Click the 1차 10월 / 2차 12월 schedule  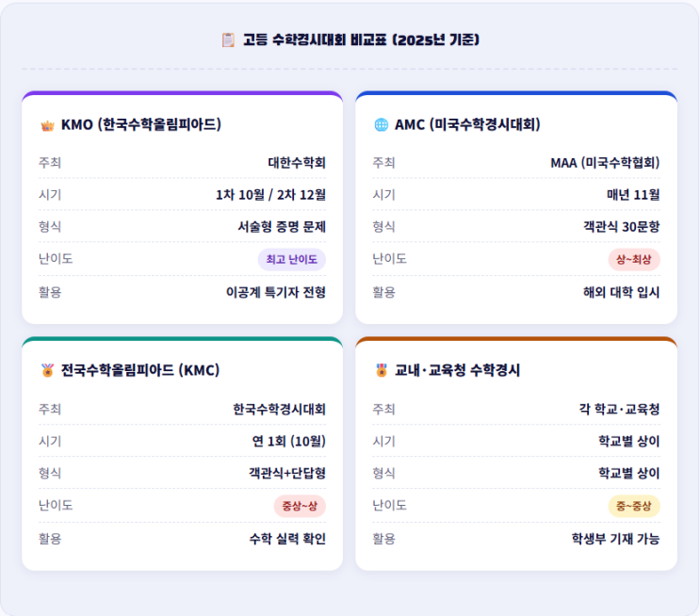(270, 195)
